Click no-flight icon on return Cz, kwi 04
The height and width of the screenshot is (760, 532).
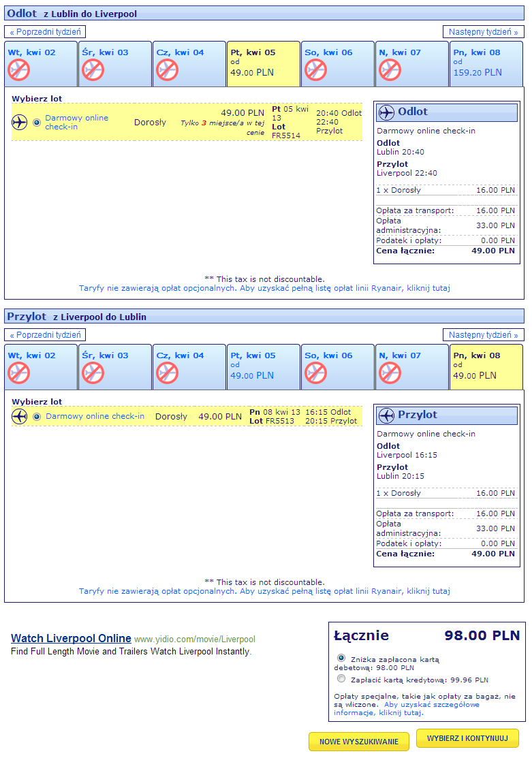tap(168, 373)
